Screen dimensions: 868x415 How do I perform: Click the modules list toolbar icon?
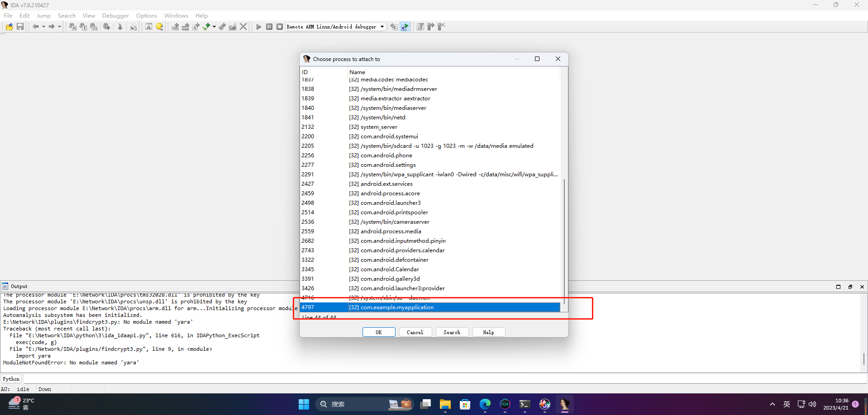point(420,27)
